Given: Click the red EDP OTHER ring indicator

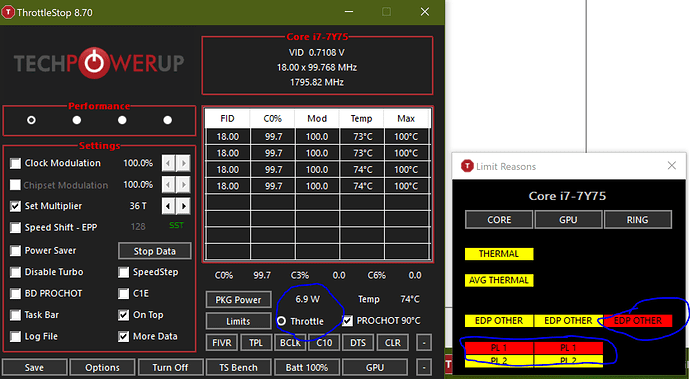Looking at the screenshot, I should (x=638, y=321).
